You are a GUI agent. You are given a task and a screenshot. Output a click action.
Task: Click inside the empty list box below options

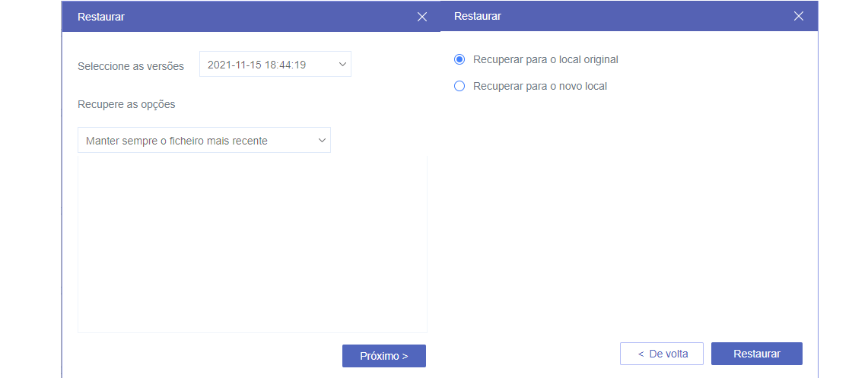coord(252,243)
